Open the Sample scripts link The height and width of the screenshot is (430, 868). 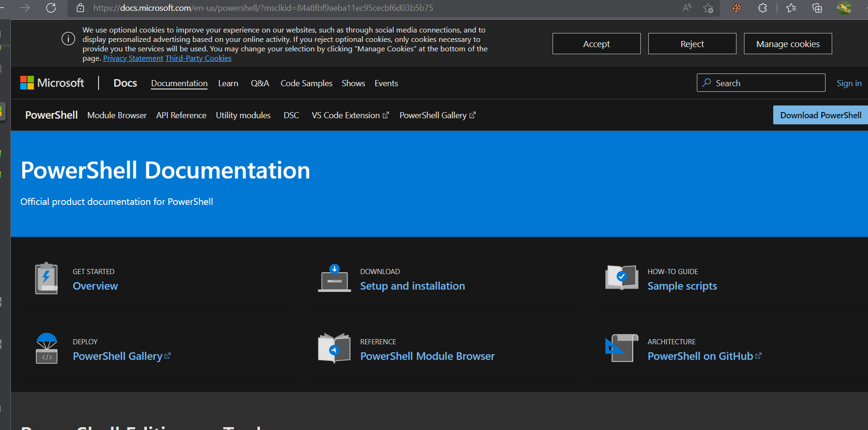(x=682, y=286)
